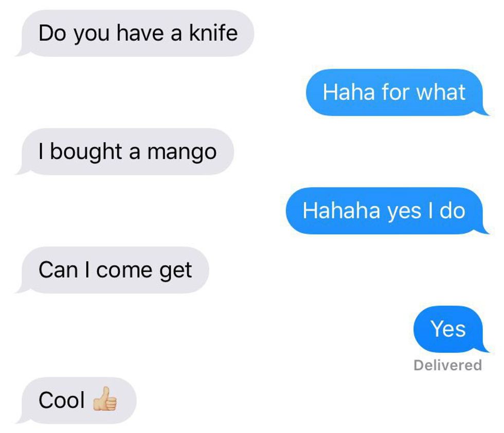Tap the "Hahaha yes I do" reply bubble
This screenshot has width=504, height=433.
pyautogui.click(x=387, y=211)
